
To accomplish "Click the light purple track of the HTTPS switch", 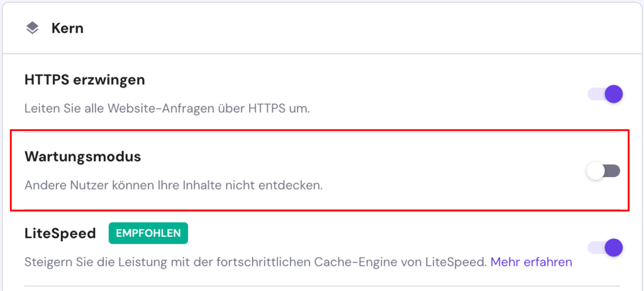I will coord(594,94).
